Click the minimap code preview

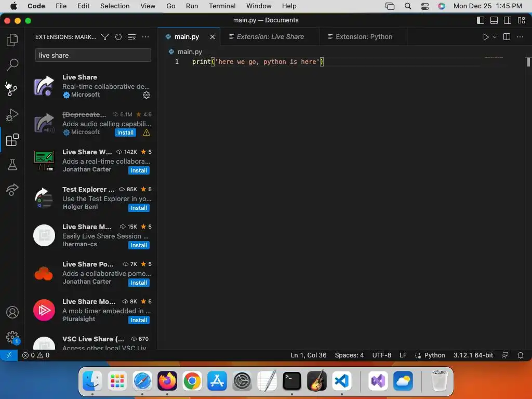tap(494, 58)
